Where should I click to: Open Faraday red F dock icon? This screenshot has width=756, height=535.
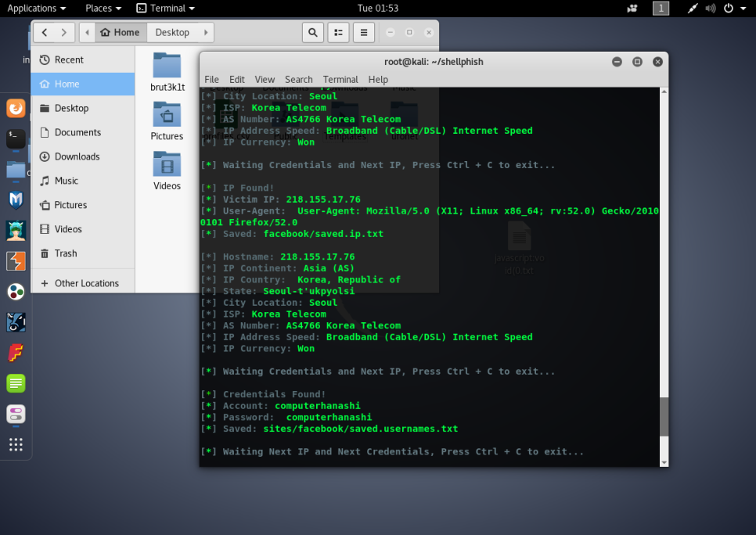(x=16, y=353)
